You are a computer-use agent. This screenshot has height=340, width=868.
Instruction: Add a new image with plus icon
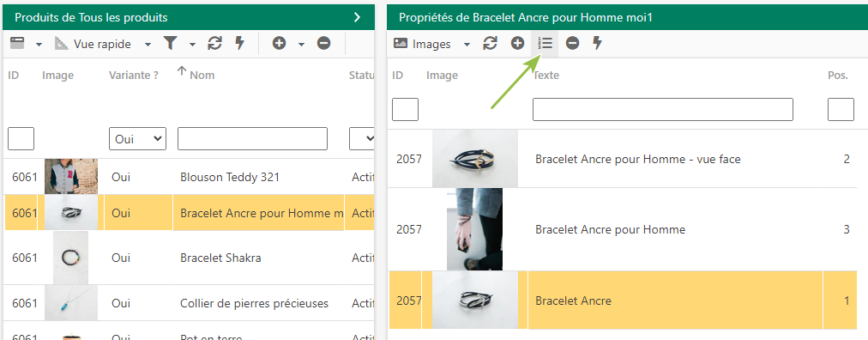pos(517,44)
